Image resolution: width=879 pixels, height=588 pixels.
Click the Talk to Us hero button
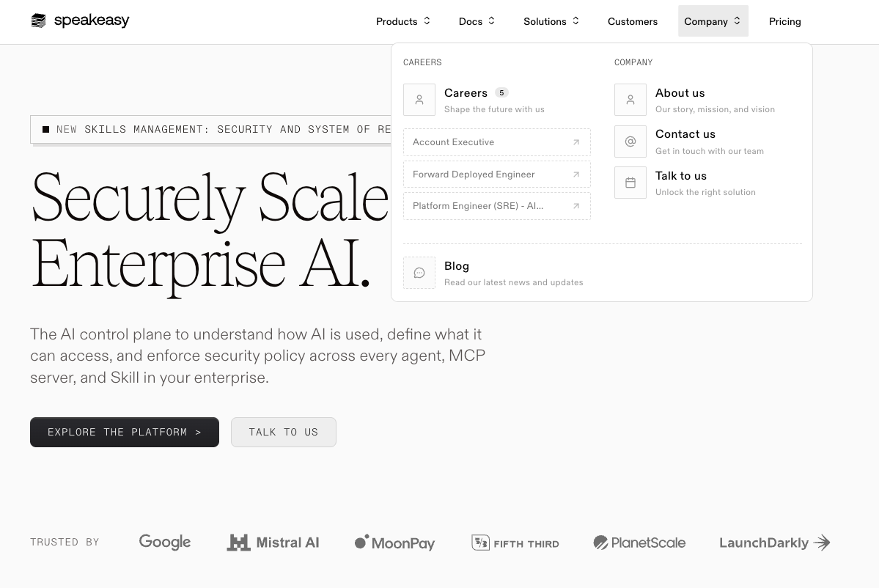[284, 432]
